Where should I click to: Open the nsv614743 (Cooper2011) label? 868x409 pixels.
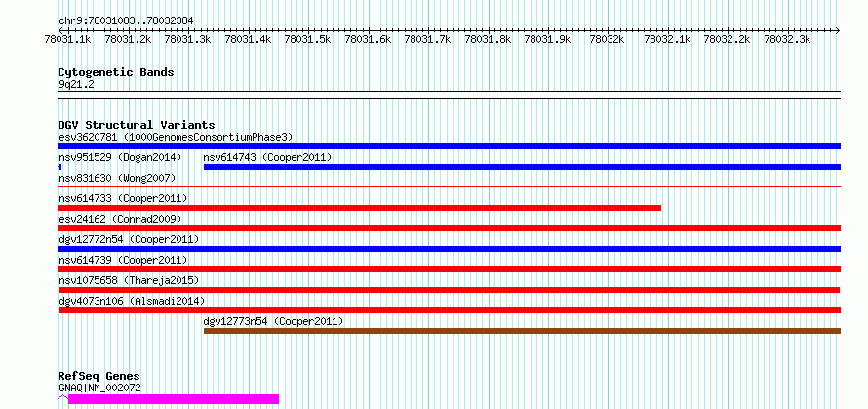tap(267, 157)
